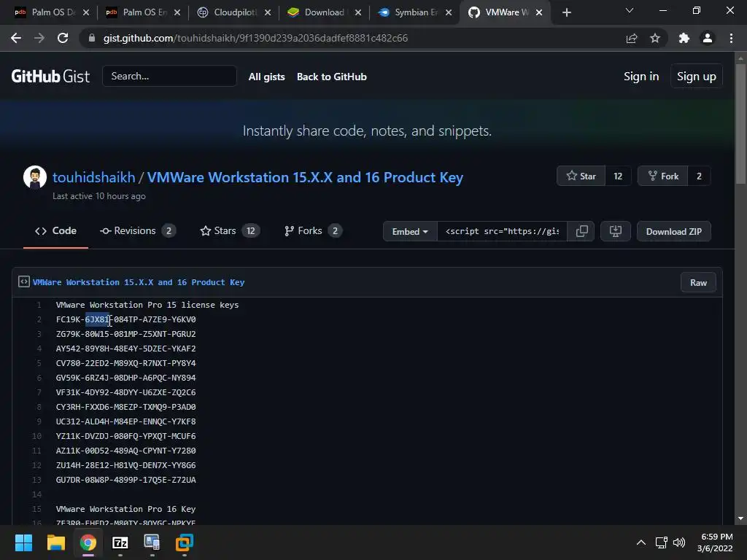
Task: Expand the Embed dropdown
Action: coord(410,231)
